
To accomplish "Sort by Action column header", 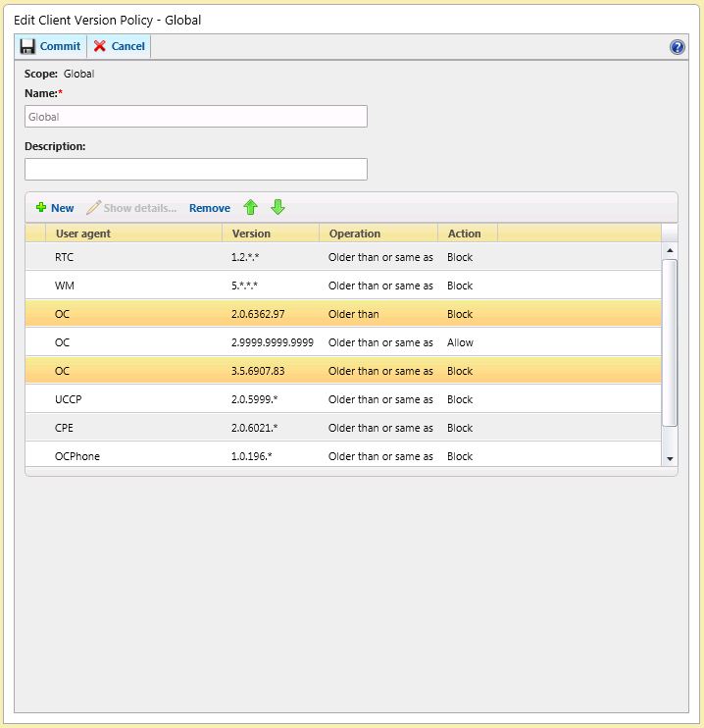I will point(467,234).
